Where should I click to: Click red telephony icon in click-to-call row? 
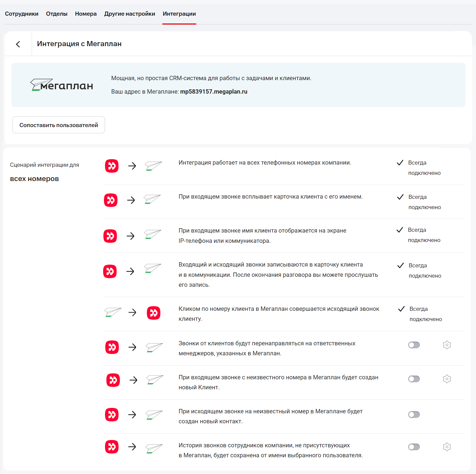154,313
